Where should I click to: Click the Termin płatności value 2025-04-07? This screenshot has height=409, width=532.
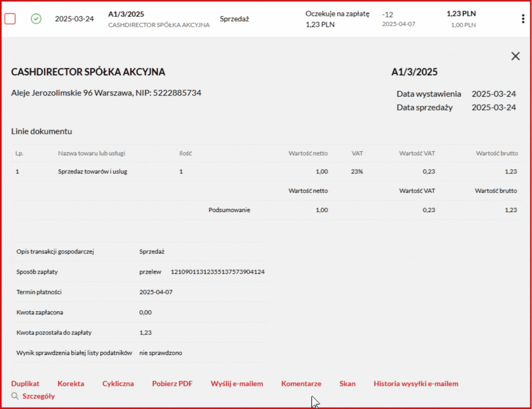[x=156, y=292]
